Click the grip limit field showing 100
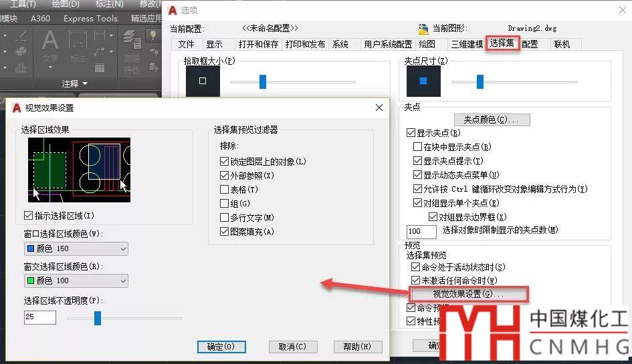This screenshot has height=364, width=632. [421, 232]
